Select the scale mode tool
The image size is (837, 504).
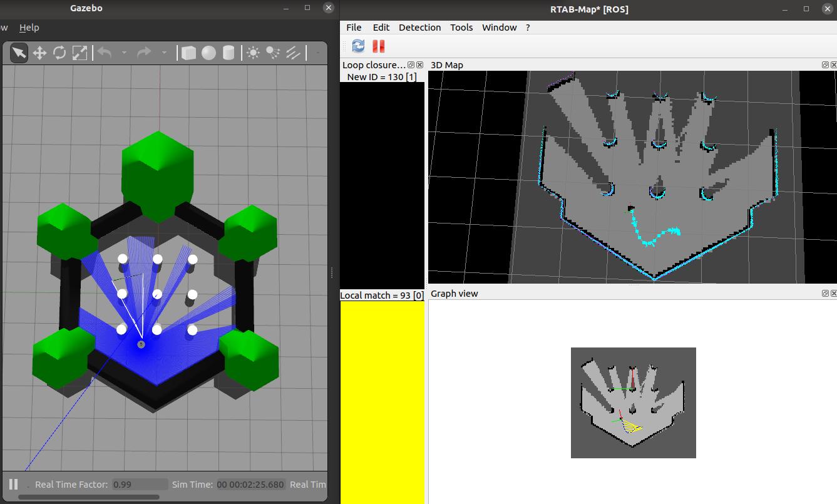[80, 53]
